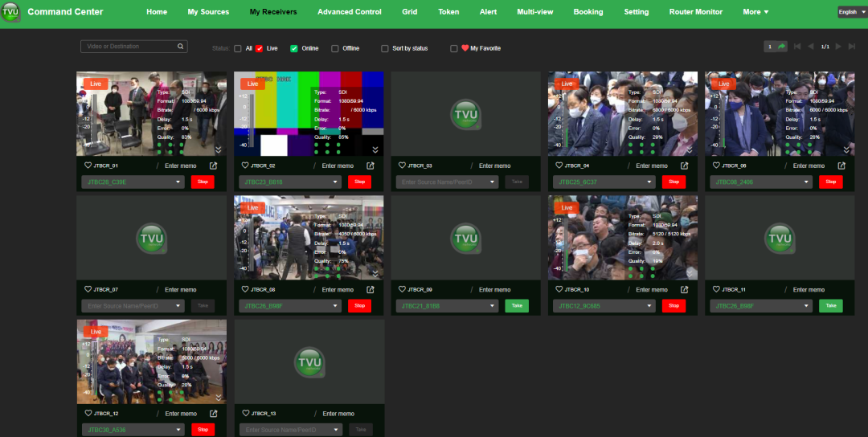Go to previous page arrow
The width and height of the screenshot is (868, 437).
click(x=811, y=47)
